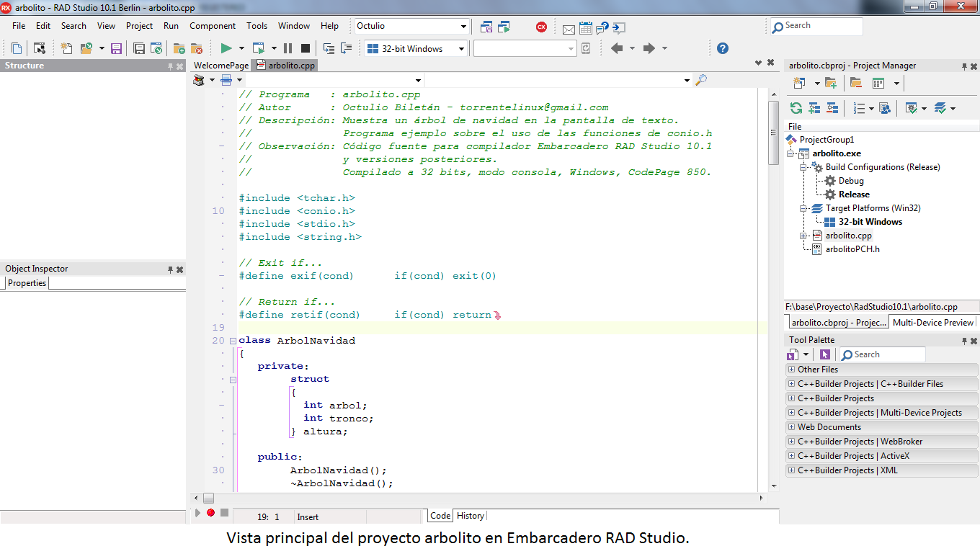The image size is (980, 559).
Task: Collapse the struct code fold marker
Action: click(233, 379)
